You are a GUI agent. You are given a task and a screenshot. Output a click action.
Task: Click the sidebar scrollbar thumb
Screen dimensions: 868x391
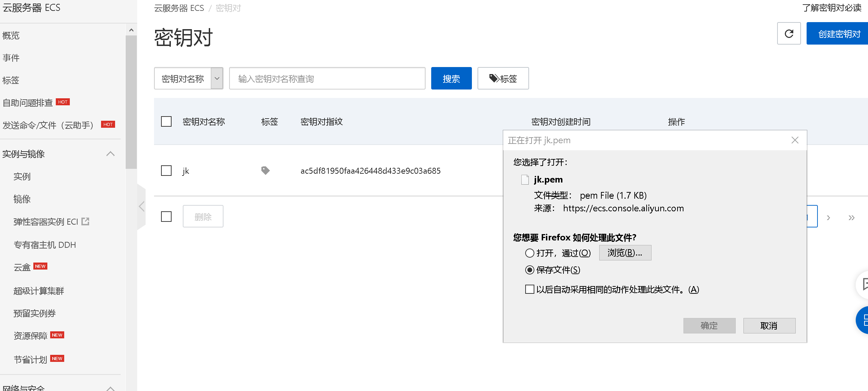[131, 102]
